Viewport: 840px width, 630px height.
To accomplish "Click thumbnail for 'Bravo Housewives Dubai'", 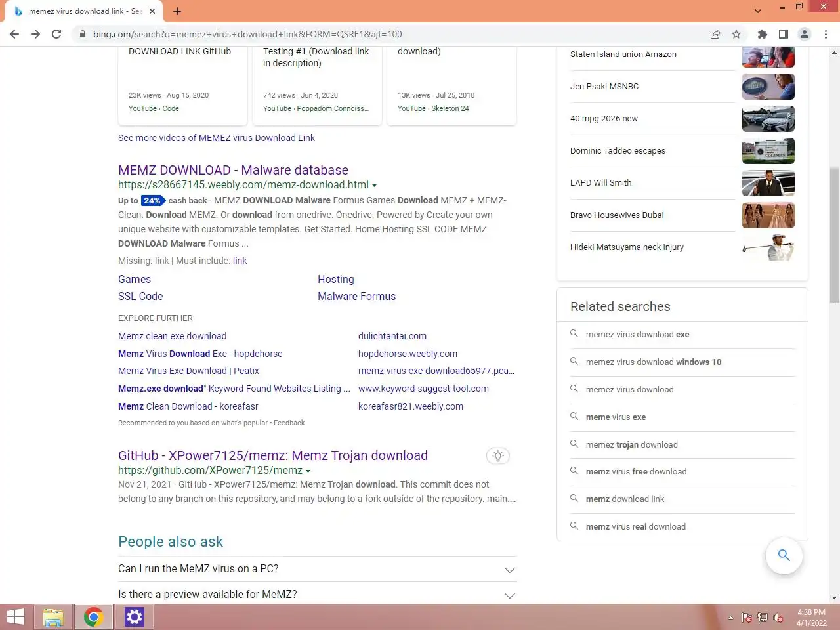I will [x=768, y=215].
